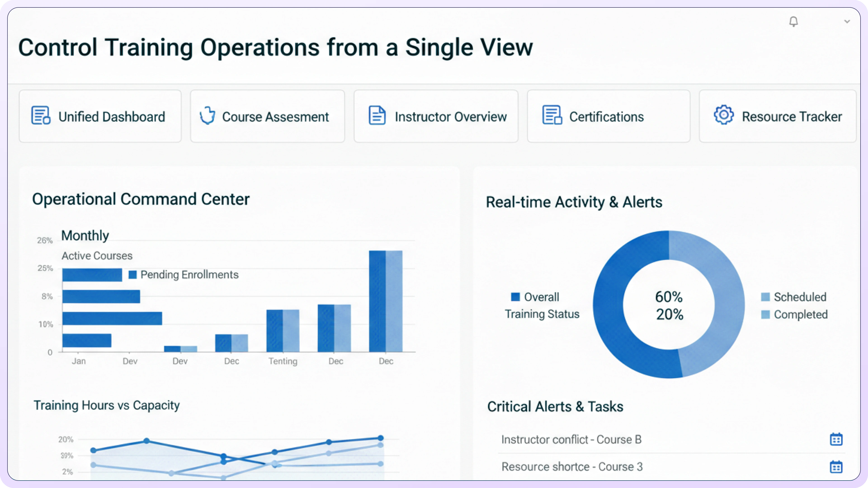The image size is (868, 488).
Task: Open Resource shortce - Course 3 alert
Action: 572,467
